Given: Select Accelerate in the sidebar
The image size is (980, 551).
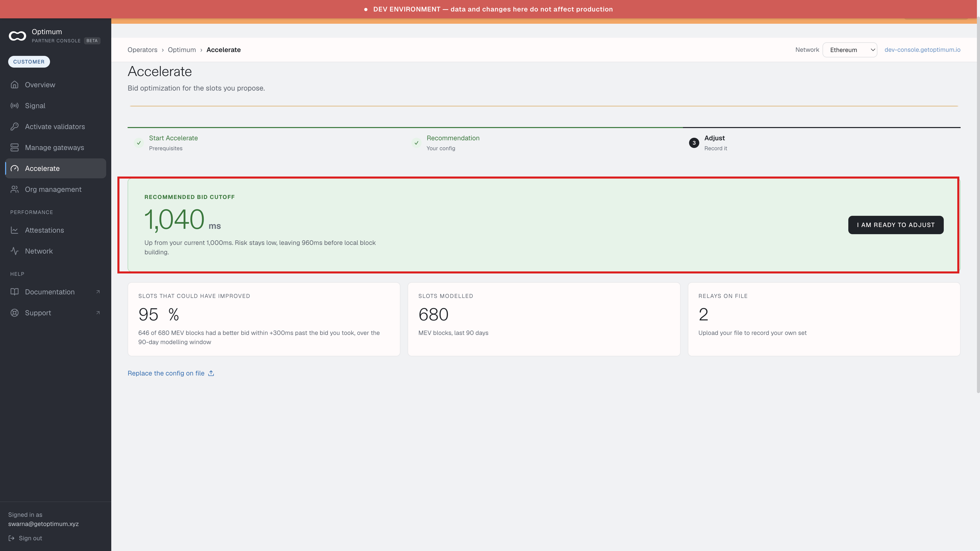Looking at the screenshot, I should tap(56, 168).
